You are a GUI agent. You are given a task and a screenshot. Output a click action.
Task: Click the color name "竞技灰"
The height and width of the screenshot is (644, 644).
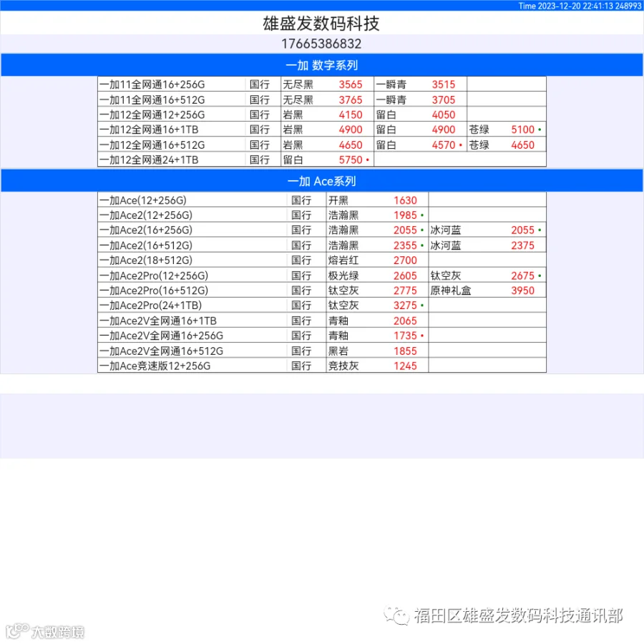point(343,366)
